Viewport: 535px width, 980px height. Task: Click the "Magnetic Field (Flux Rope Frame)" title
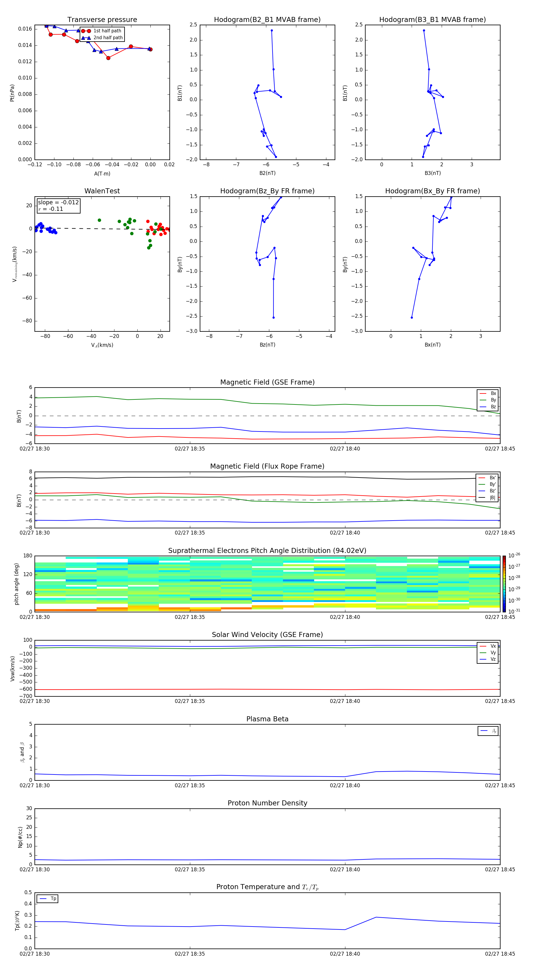pos(267,467)
